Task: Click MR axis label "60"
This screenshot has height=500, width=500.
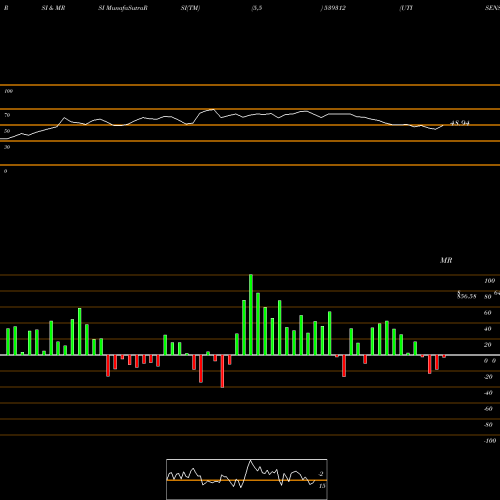Action: pos(488,313)
